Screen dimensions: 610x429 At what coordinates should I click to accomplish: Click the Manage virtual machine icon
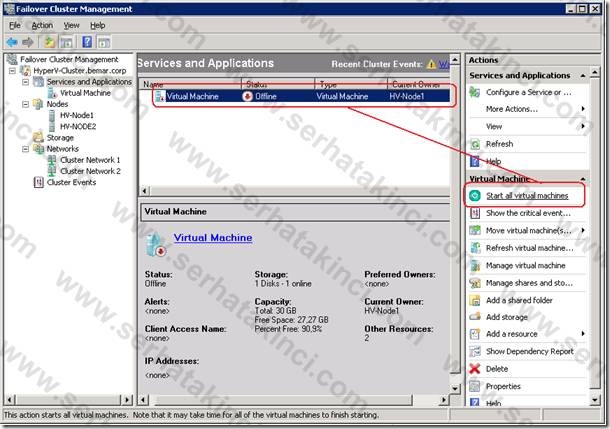475,265
